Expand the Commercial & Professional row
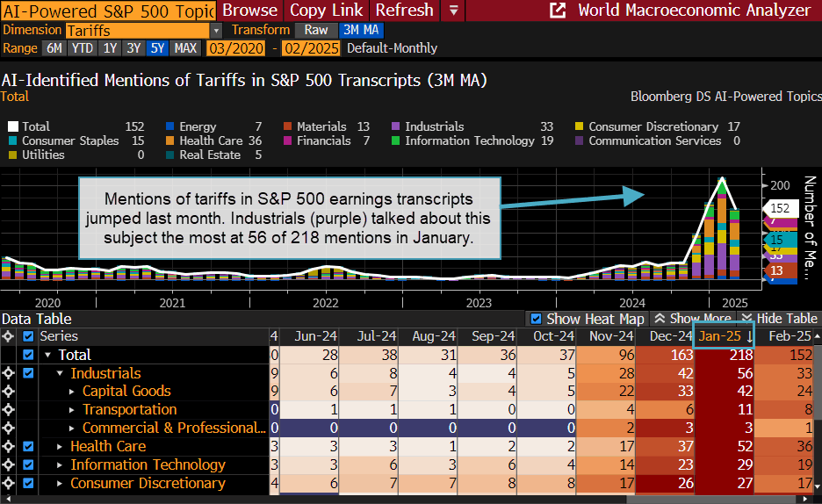The width and height of the screenshot is (822, 504). [72, 428]
